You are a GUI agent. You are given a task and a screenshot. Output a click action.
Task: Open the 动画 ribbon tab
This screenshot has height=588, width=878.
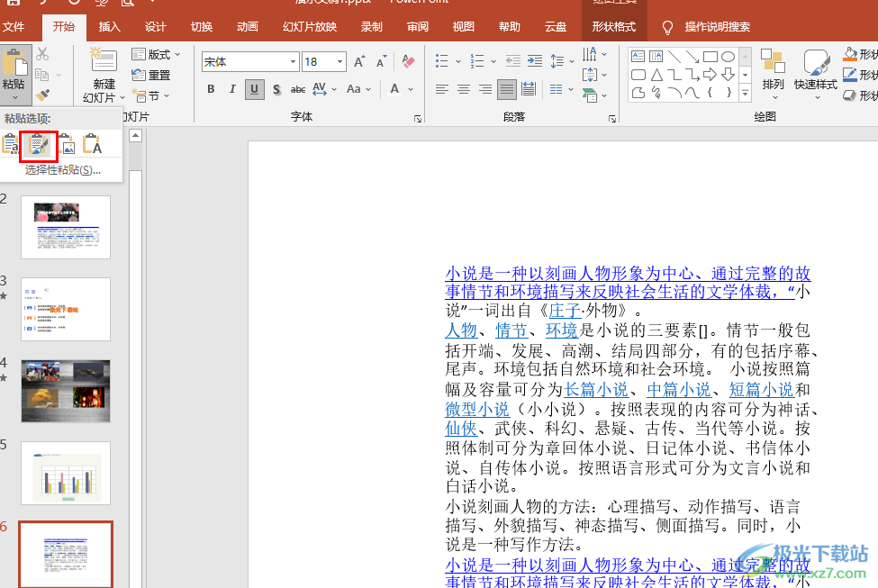point(247,27)
